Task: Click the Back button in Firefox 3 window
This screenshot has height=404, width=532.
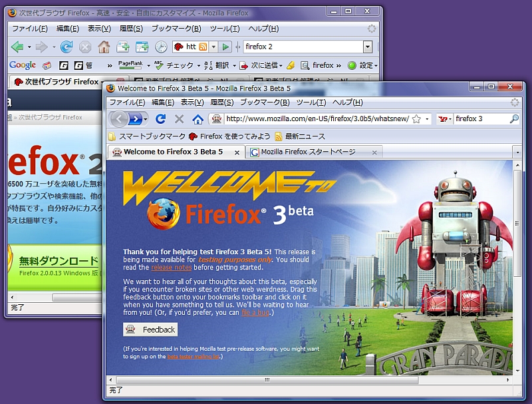Action: pyautogui.click(x=118, y=119)
